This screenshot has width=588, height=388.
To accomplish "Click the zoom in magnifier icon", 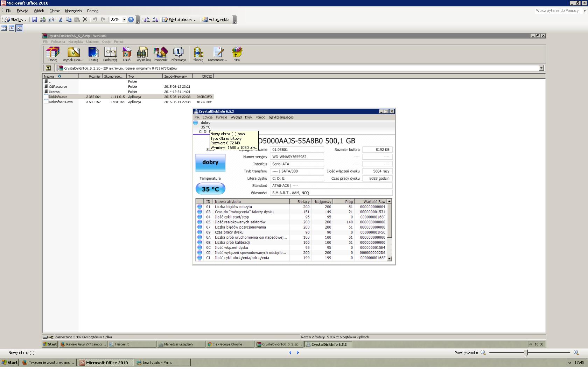I will [576, 353].
